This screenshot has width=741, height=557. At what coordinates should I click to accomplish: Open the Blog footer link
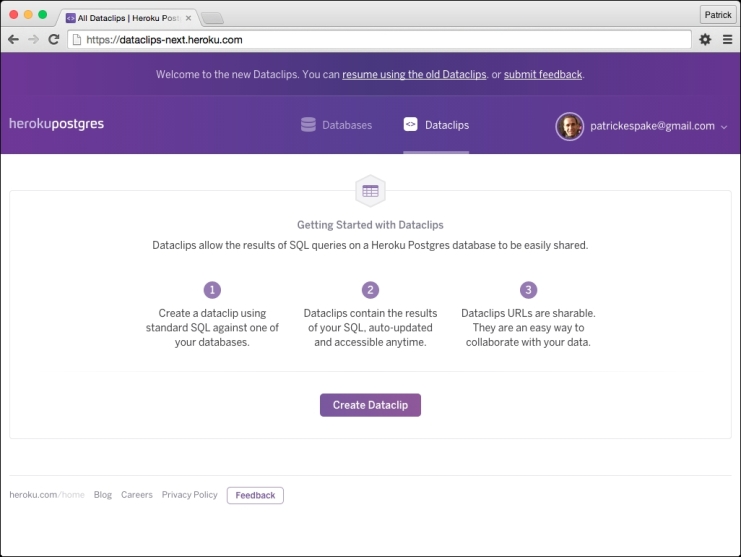(x=103, y=495)
